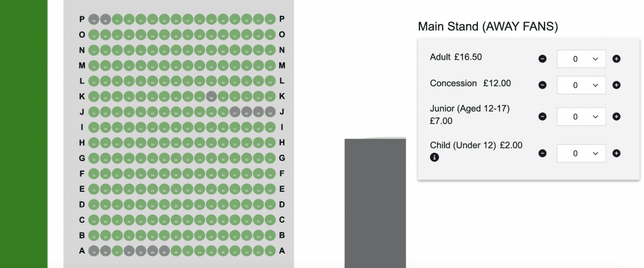Select seat 94 in row P
The height and width of the screenshot is (268, 644).
[270, 20]
